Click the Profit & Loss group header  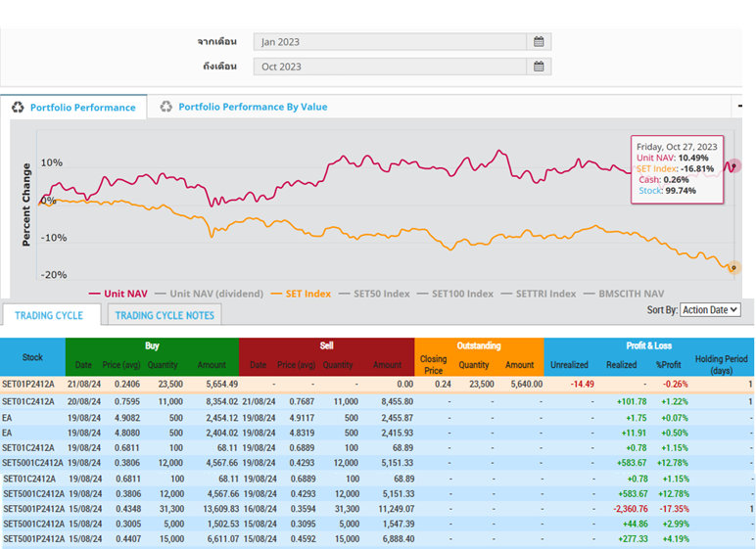[x=648, y=345]
